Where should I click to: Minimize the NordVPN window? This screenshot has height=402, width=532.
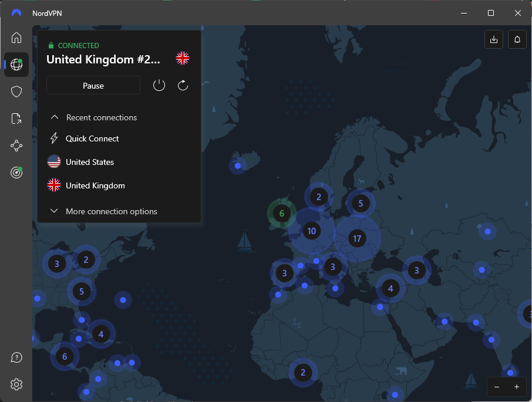(464, 13)
